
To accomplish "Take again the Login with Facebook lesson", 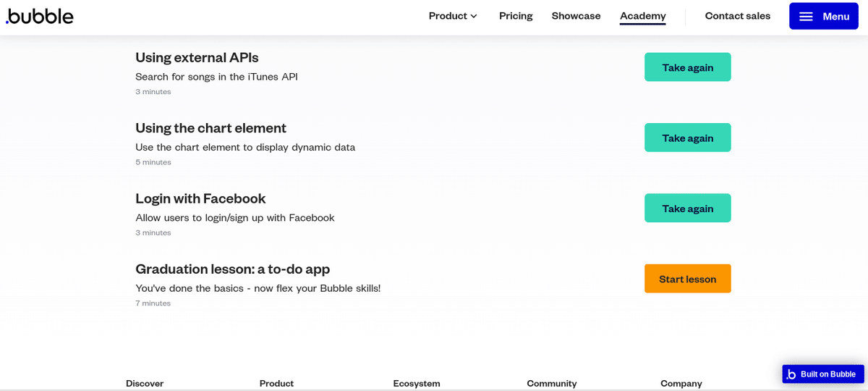I will (x=688, y=208).
